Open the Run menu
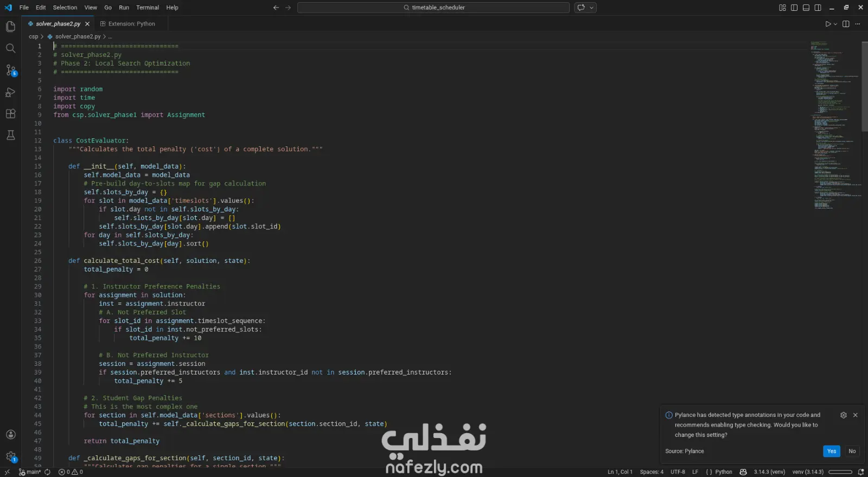The width and height of the screenshot is (868, 477). pos(124,8)
